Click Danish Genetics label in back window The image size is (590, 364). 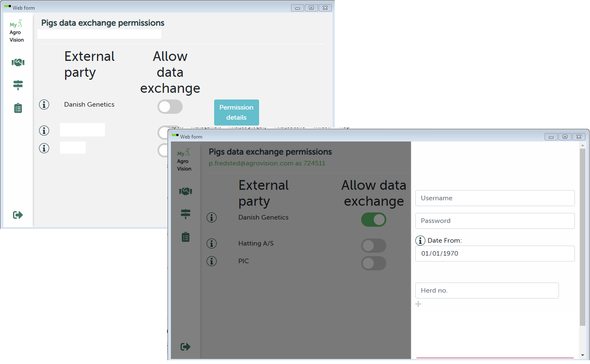[x=89, y=105]
